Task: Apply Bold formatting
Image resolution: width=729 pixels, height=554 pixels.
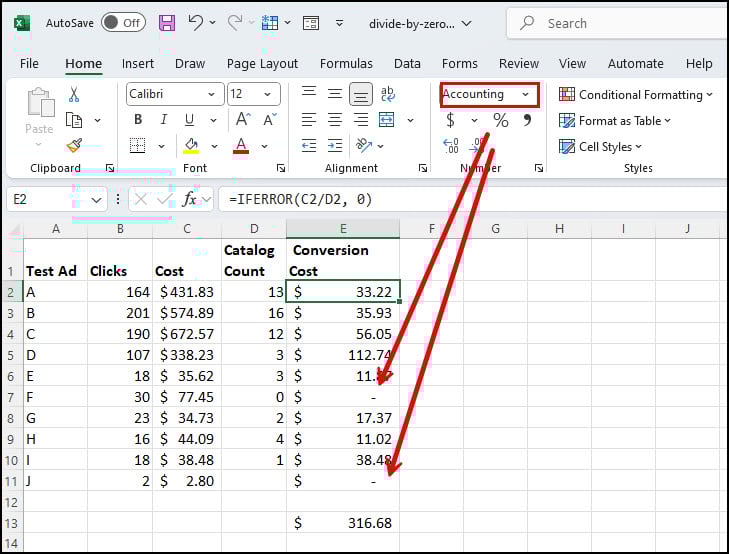Action: [x=138, y=120]
